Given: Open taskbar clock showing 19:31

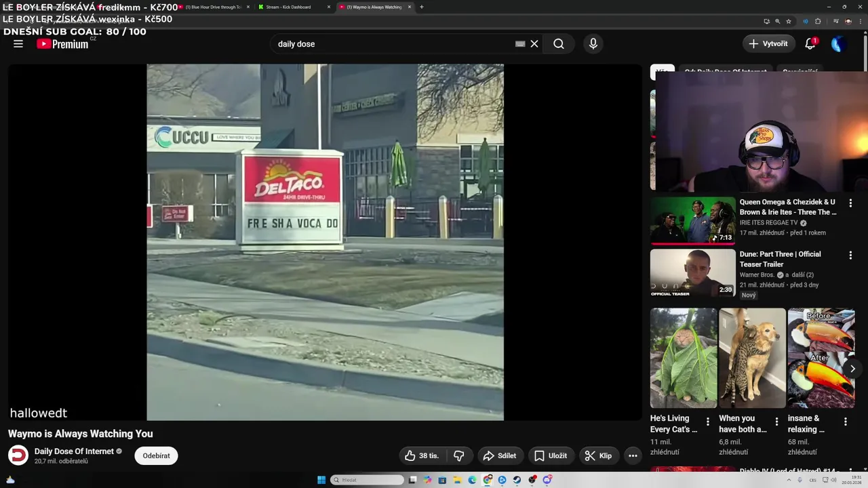Looking at the screenshot, I should tap(851, 480).
